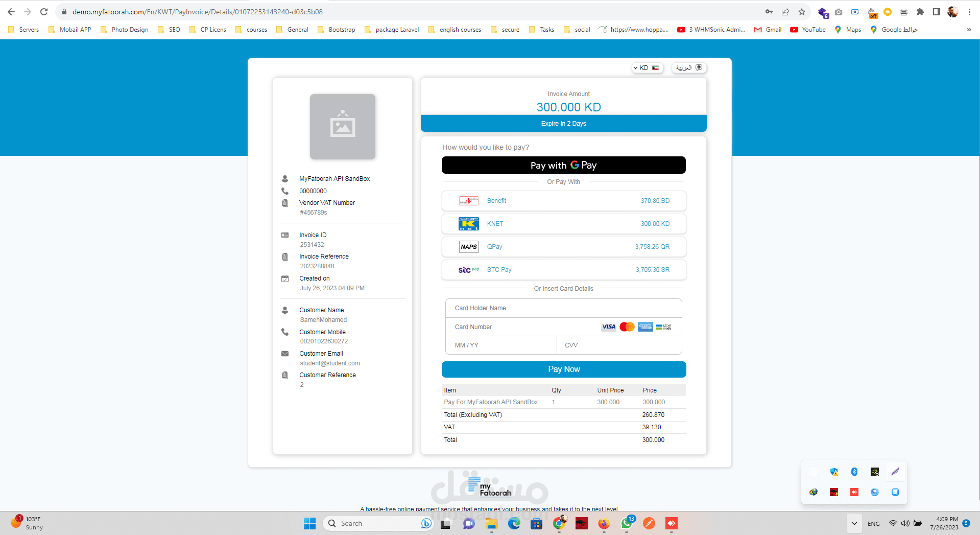Open the Maps bookmark
Screen dimensions: 980x535
[848, 30]
